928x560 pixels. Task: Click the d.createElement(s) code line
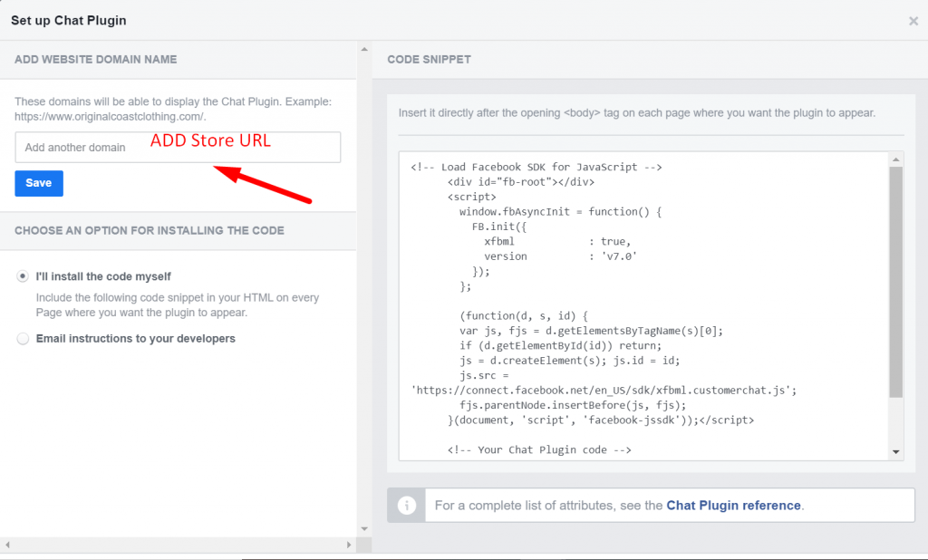tap(569, 361)
